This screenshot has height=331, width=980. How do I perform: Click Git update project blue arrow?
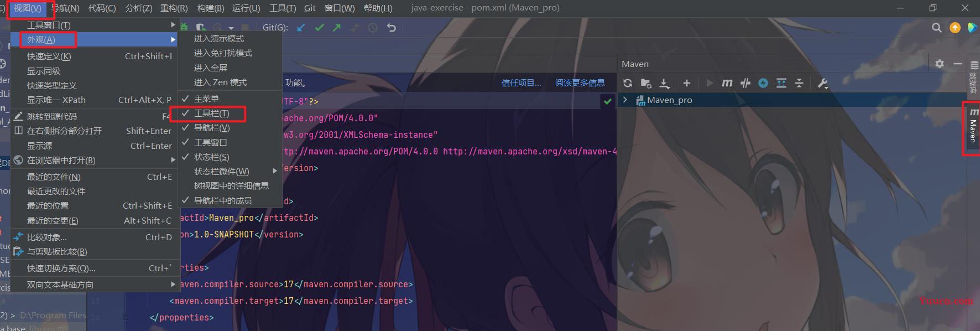[301, 28]
